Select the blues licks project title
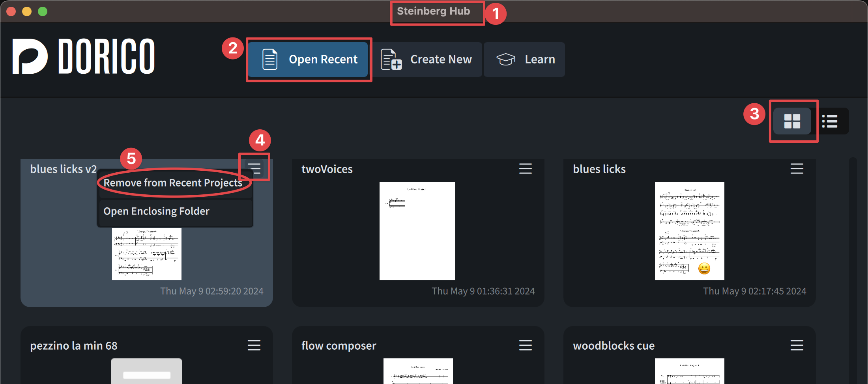The width and height of the screenshot is (868, 384). (599, 169)
